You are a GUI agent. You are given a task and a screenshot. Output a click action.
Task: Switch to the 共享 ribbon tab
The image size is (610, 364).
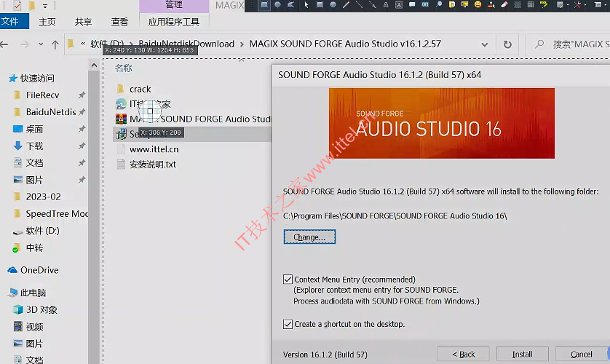[83, 22]
